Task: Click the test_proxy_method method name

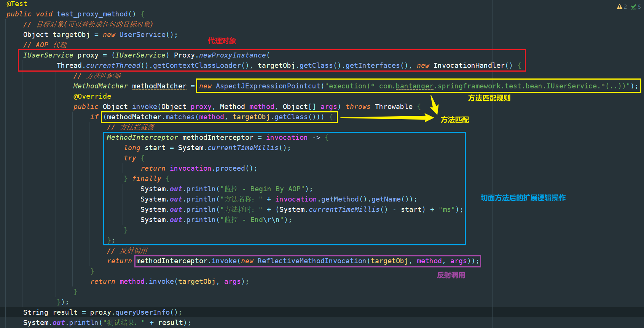Action: [92, 14]
